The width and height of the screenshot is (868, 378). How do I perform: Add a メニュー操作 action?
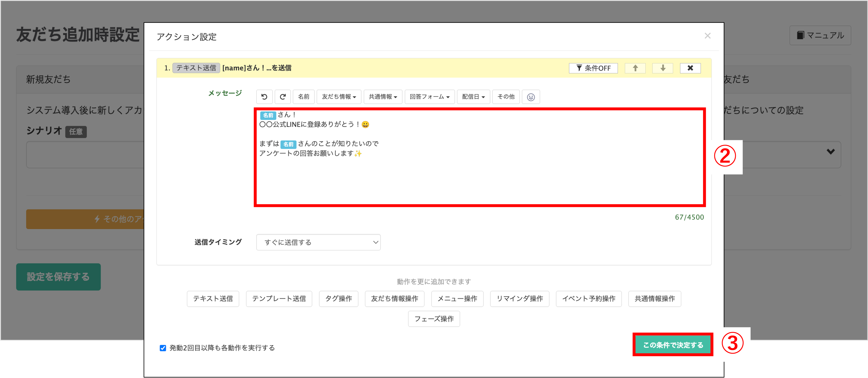click(x=457, y=299)
